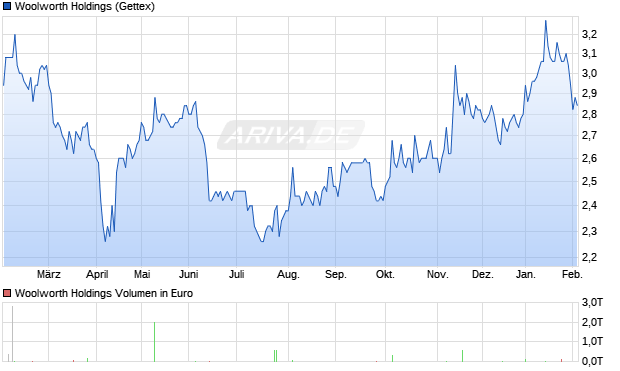Select the 'Jan.' month axis label
The image size is (620, 371).
pyautogui.click(x=525, y=274)
